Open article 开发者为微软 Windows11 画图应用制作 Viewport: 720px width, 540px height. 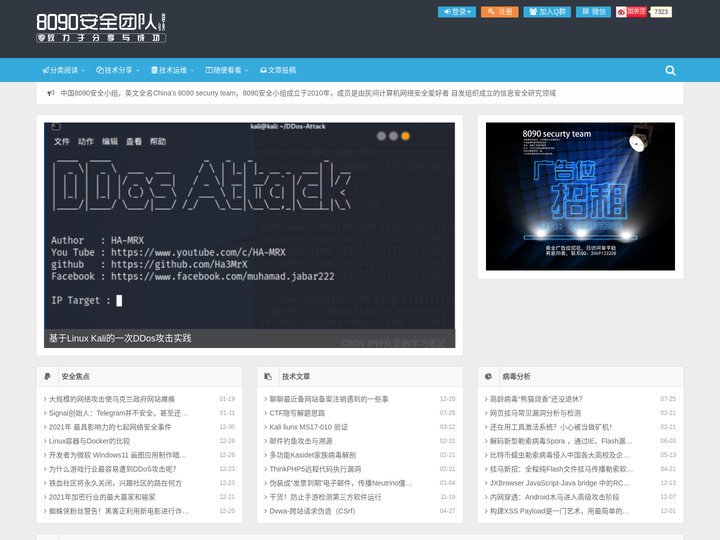[x=118, y=455]
